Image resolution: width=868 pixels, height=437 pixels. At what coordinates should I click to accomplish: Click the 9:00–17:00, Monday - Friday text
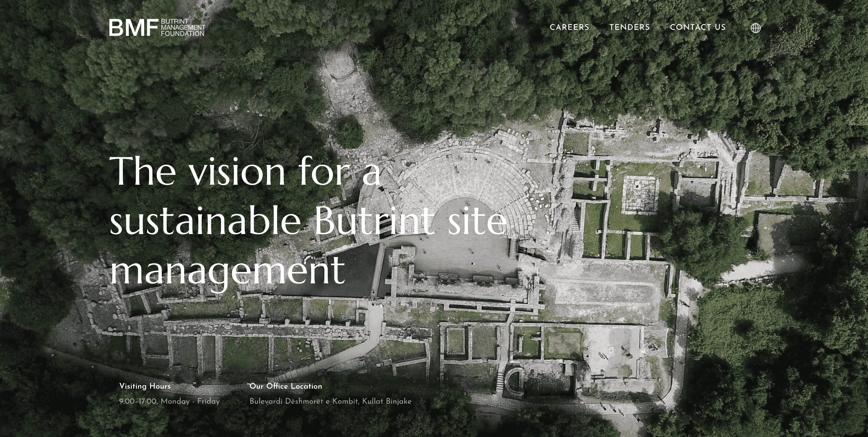pyautogui.click(x=169, y=401)
